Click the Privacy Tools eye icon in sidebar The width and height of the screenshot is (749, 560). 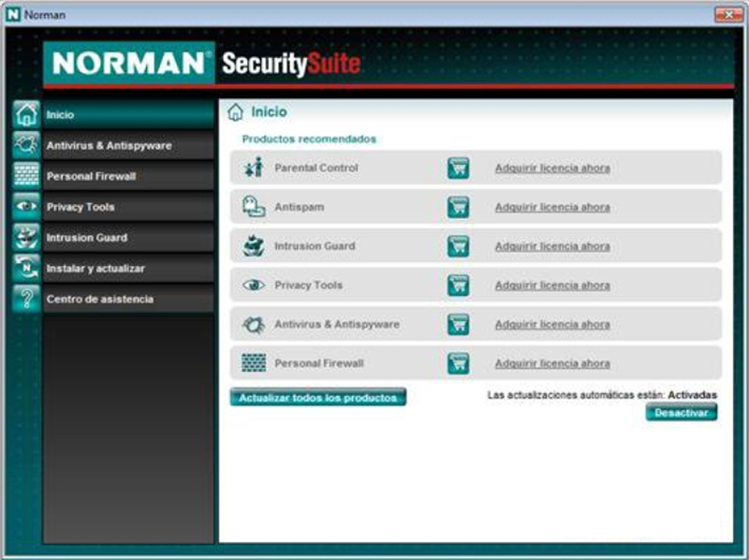(26, 206)
